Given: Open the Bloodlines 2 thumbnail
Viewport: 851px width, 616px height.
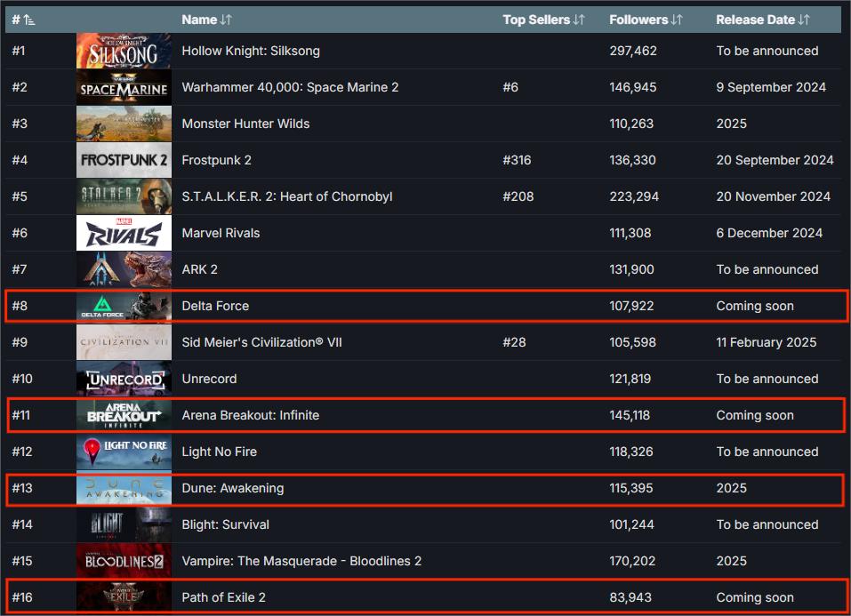Looking at the screenshot, I should [x=124, y=561].
